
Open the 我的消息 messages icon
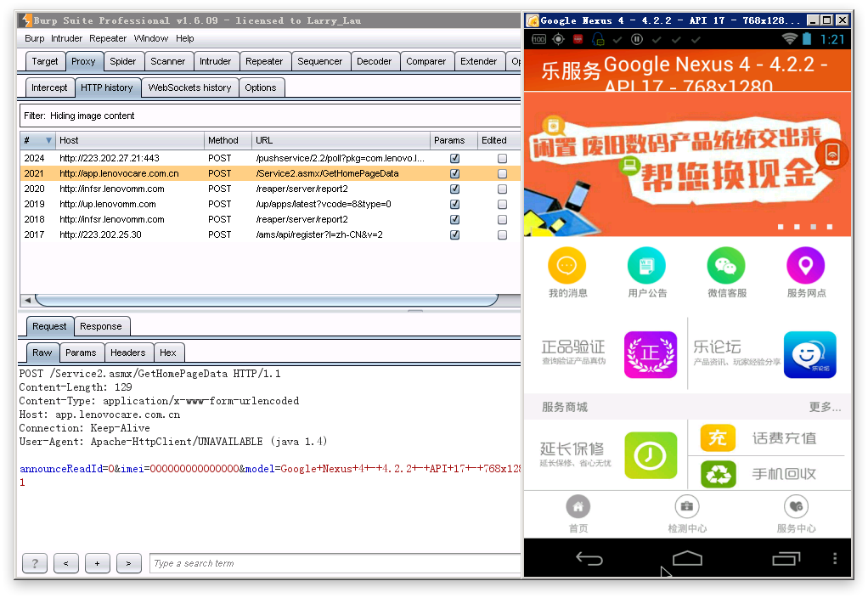pos(566,266)
